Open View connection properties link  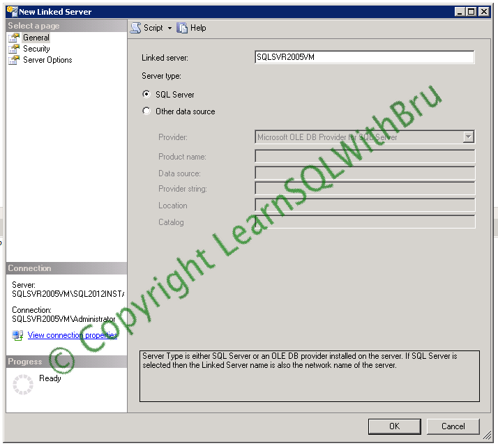pos(73,335)
